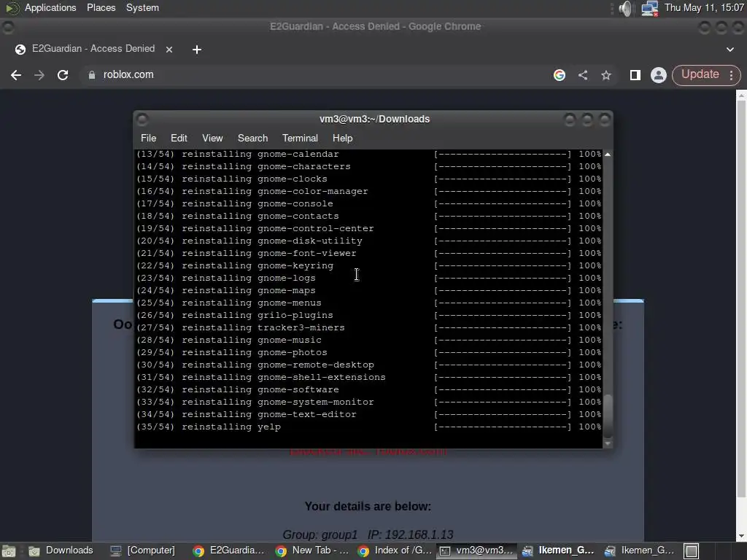Viewport: 747px width, 560px height.
Task: Click the show desktop icon in taskbar
Action: coord(9,551)
